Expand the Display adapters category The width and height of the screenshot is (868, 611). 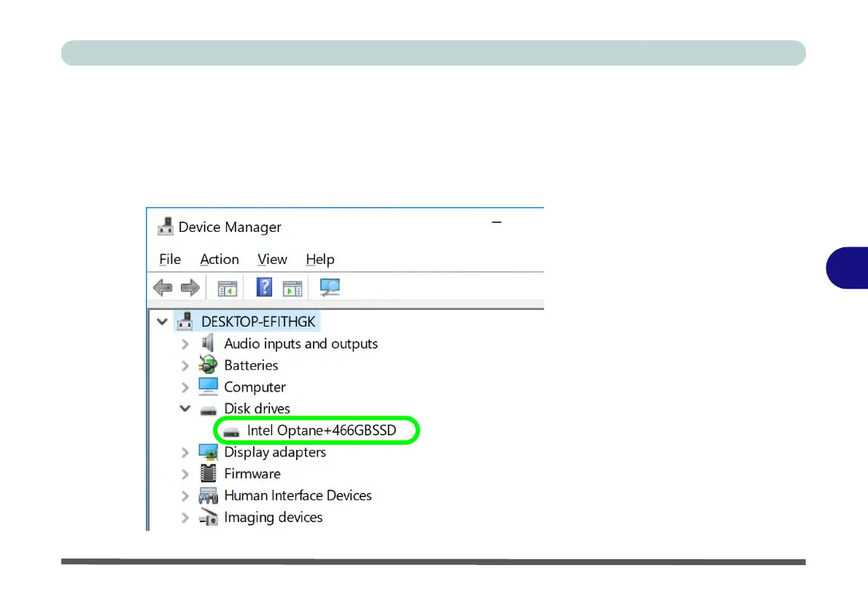[x=185, y=453]
